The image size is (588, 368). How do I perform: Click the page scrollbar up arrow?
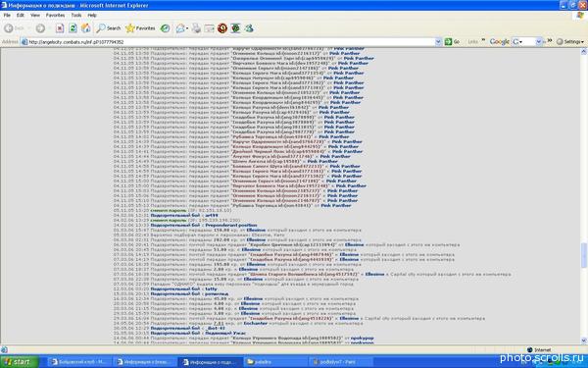point(584,52)
